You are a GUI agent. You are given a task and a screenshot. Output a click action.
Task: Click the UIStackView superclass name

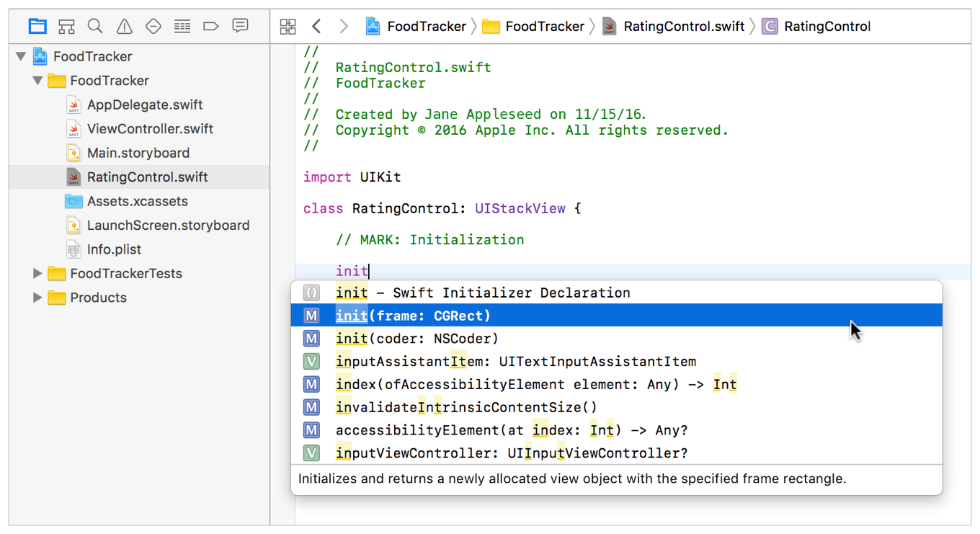point(520,209)
